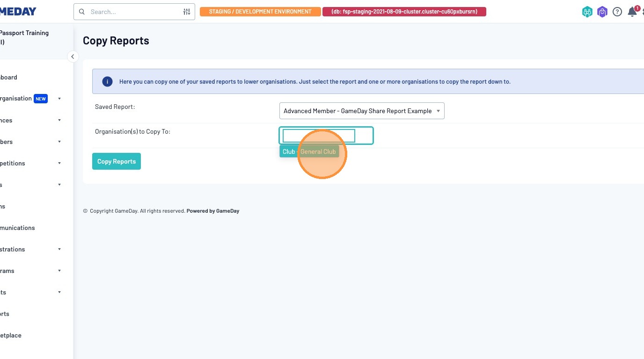Select the Club - General Club option
The width and height of the screenshot is (644, 359).
(x=309, y=151)
